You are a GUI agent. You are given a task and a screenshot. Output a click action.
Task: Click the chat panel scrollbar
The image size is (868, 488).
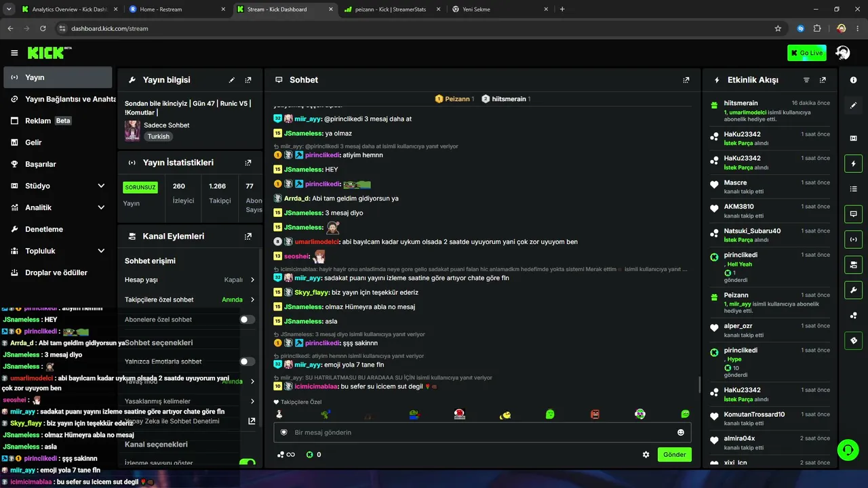(699, 385)
